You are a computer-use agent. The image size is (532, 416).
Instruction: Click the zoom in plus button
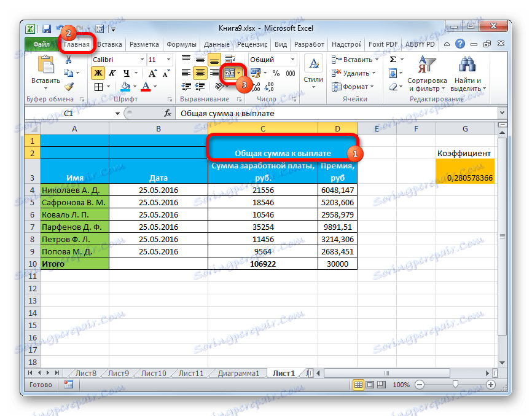click(490, 385)
